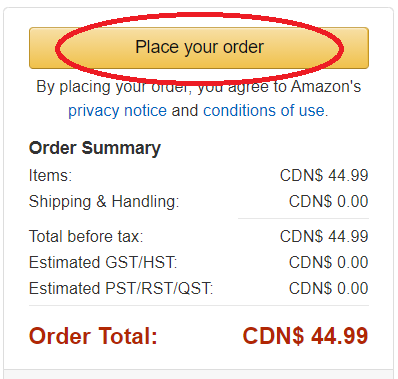Click the red Order Total label

[93, 336]
